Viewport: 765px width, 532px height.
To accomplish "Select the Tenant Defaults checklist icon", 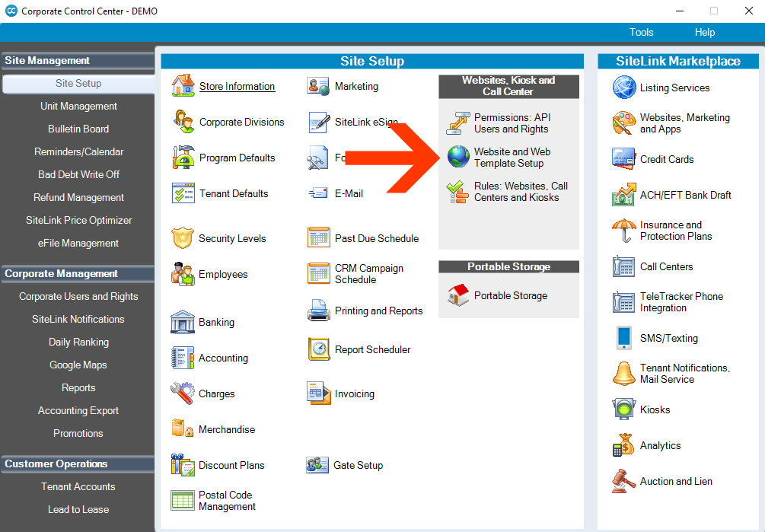I will 183,193.
